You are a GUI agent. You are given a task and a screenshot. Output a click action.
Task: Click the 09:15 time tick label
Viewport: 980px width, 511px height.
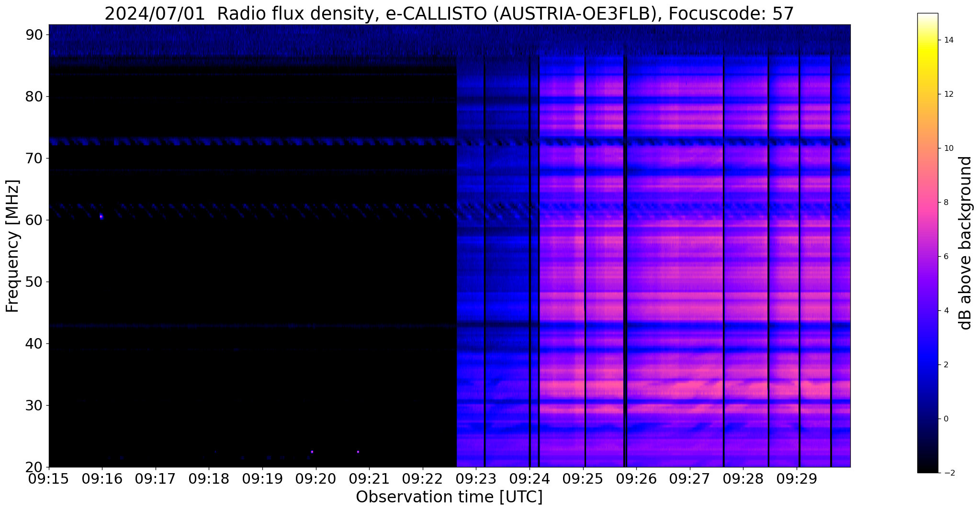tap(49, 478)
